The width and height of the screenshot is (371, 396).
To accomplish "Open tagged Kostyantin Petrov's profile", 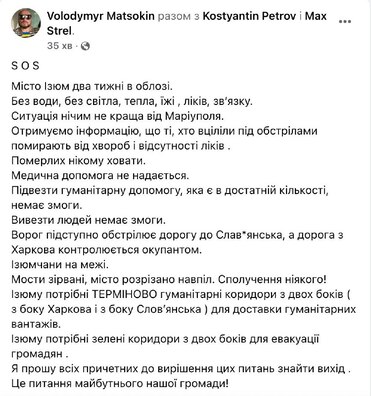I will coord(249,16).
